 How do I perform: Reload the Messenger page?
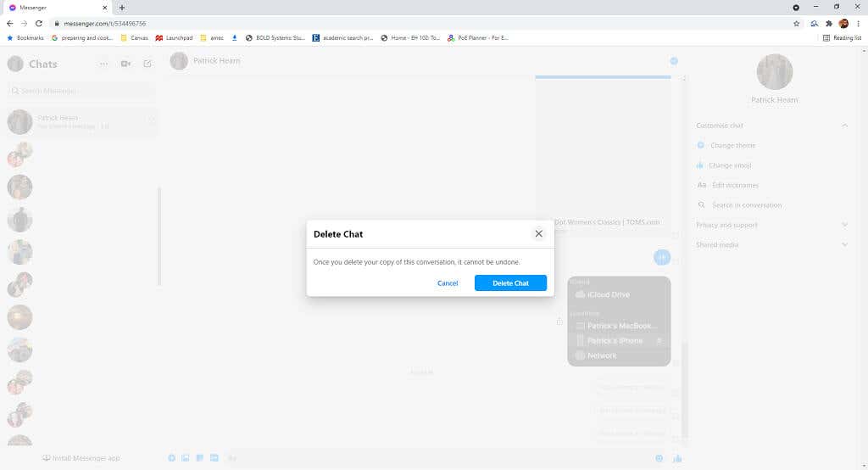pos(38,24)
